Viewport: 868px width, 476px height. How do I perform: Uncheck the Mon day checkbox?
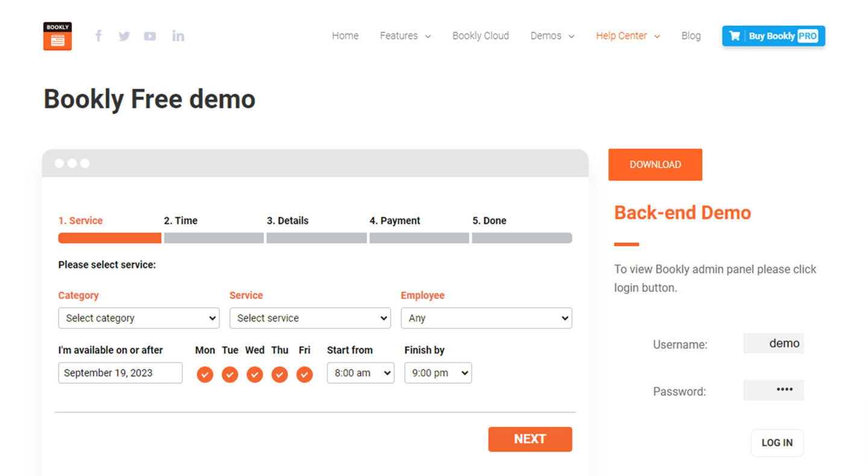(205, 375)
